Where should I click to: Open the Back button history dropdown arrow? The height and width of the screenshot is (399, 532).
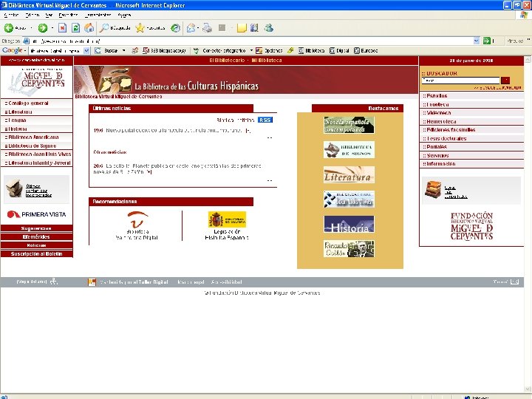coord(32,28)
